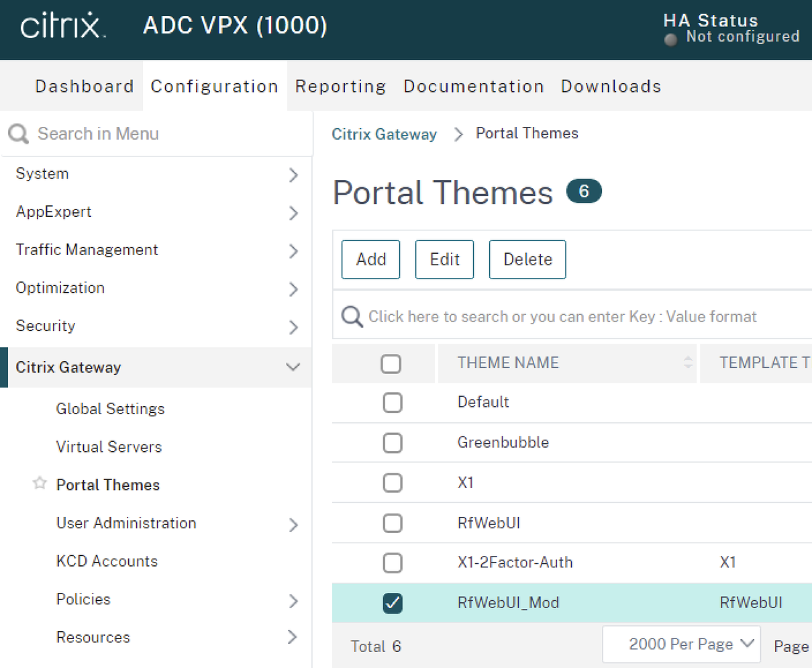Open the 2000 Per Page dropdown
This screenshot has width=812, height=668.
point(681,645)
